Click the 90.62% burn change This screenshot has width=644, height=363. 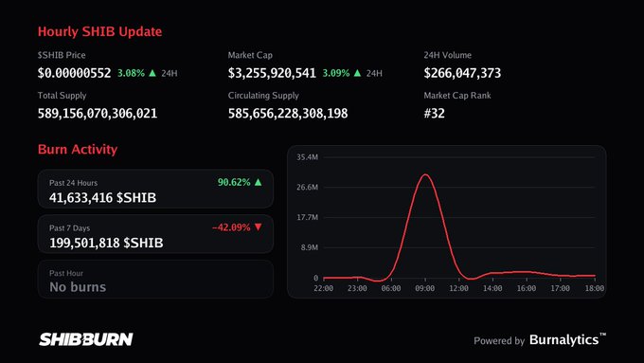(234, 182)
